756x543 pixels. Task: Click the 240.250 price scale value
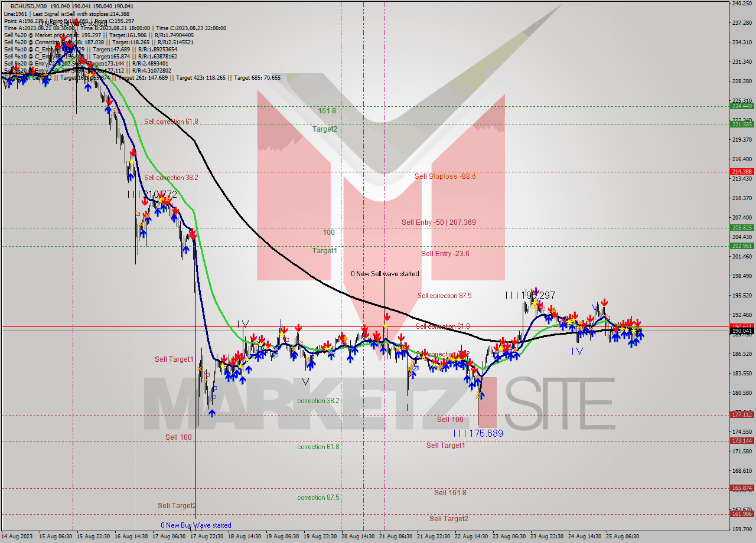(x=742, y=4)
